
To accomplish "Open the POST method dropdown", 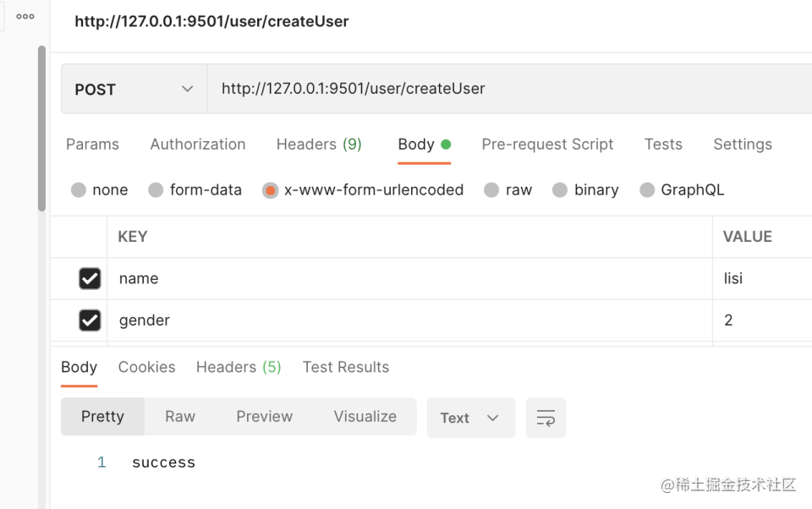I will 134,89.
